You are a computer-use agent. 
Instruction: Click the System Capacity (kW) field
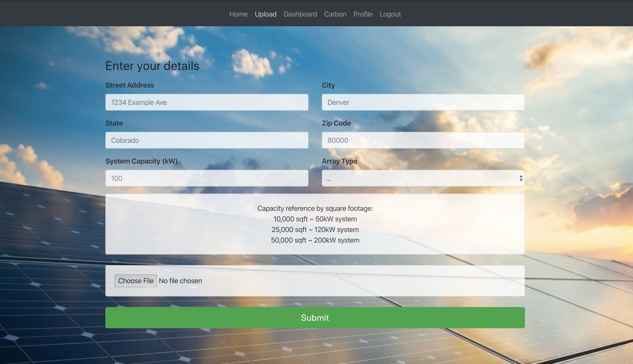[207, 178]
